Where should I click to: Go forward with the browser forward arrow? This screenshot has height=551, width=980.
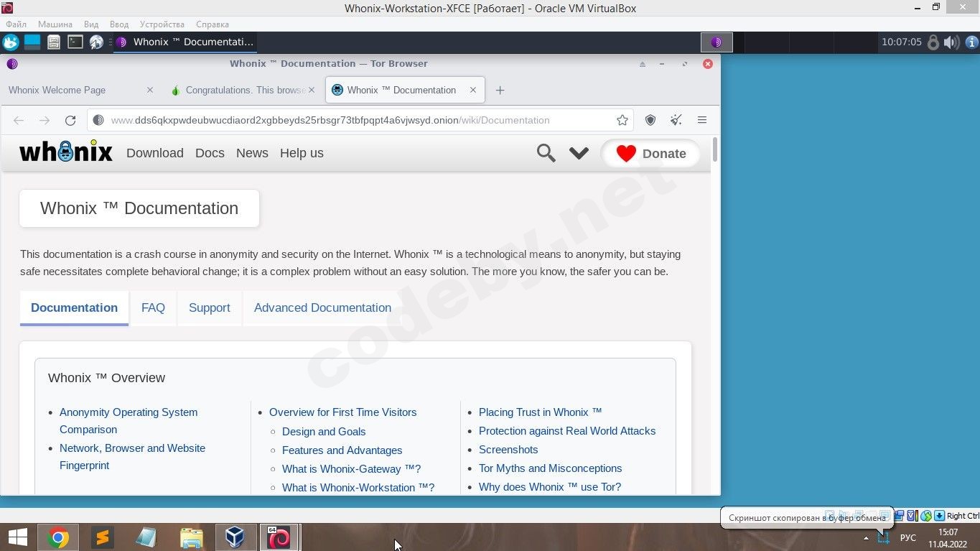pyautogui.click(x=45, y=120)
